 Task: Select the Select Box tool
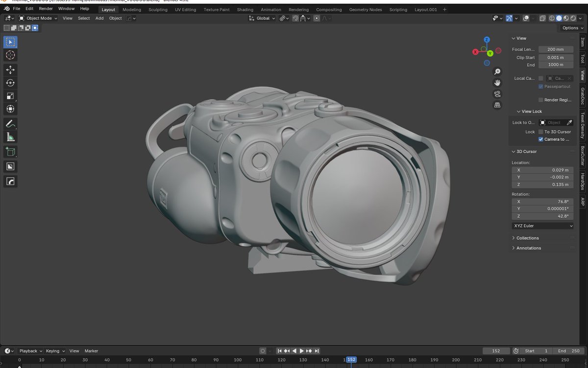[x=10, y=42]
